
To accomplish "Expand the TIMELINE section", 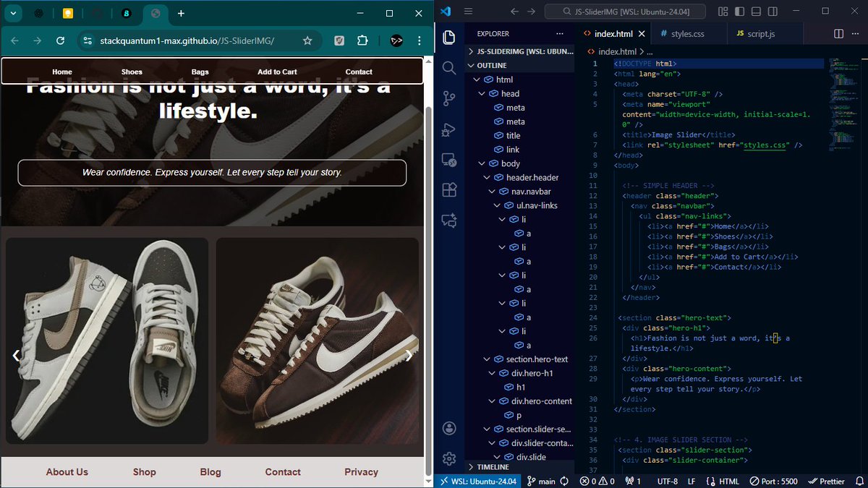I will (521, 467).
